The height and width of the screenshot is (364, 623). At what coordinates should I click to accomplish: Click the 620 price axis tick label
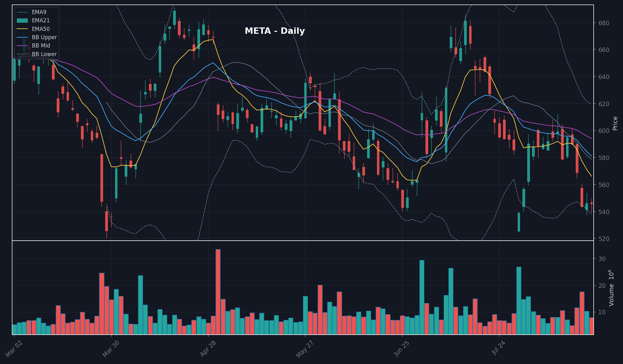pos(604,104)
